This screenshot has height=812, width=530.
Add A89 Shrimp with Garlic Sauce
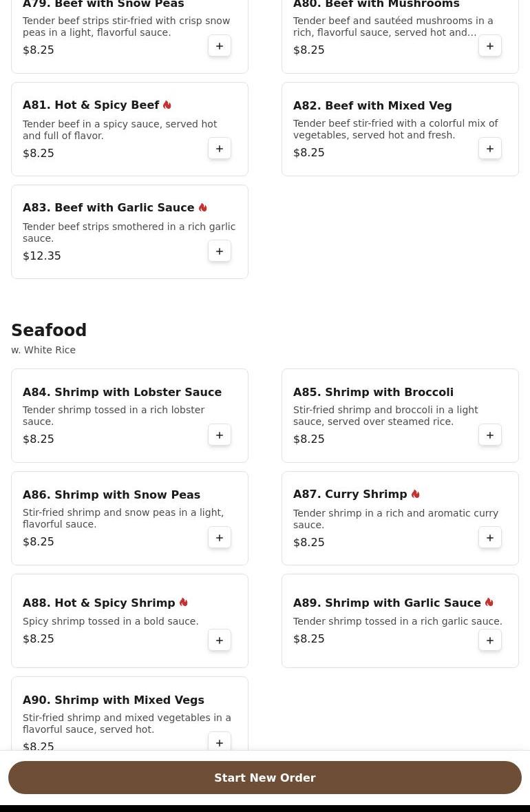click(x=490, y=641)
